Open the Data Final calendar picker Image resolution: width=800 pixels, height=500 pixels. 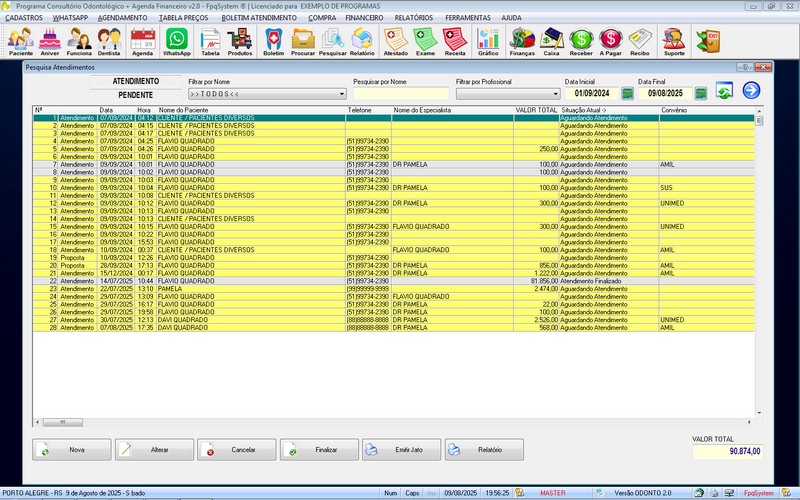pyautogui.click(x=701, y=93)
